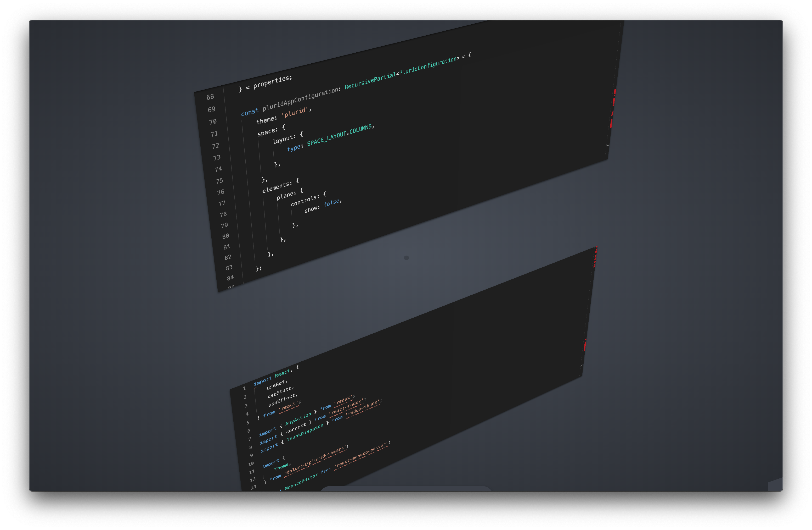Click line number 68 in the upper editor
The height and width of the screenshot is (530, 812).
tap(210, 97)
